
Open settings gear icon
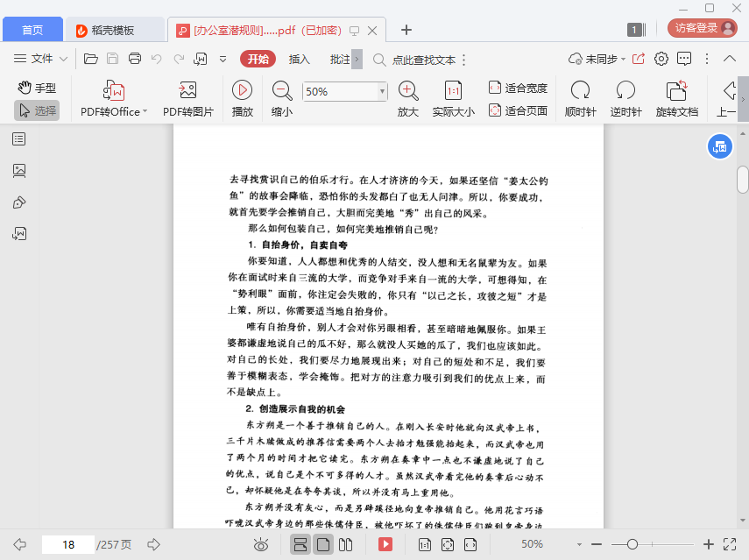661,59
